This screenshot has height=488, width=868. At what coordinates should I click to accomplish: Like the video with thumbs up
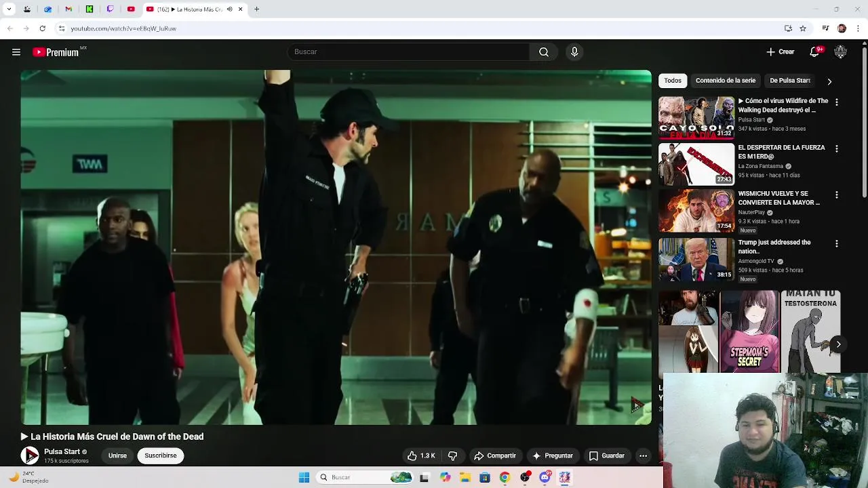[421, 456]
